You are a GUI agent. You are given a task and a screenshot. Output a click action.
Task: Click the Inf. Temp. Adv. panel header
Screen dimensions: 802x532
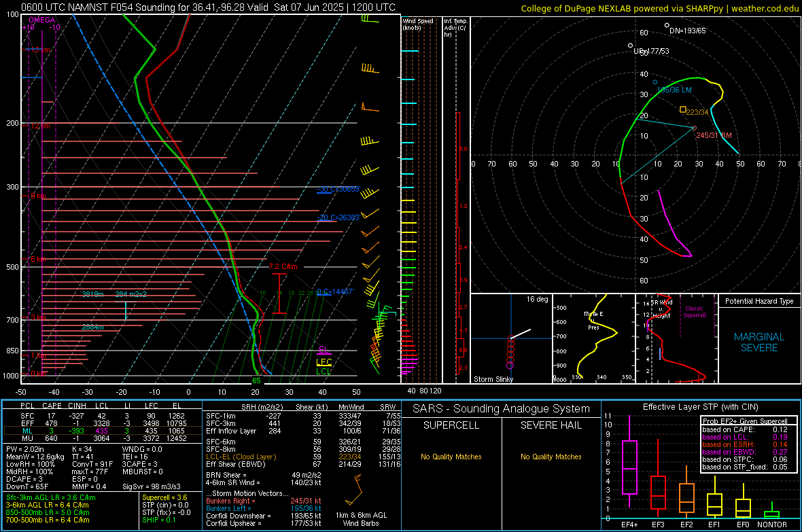[x=455, y=28]
